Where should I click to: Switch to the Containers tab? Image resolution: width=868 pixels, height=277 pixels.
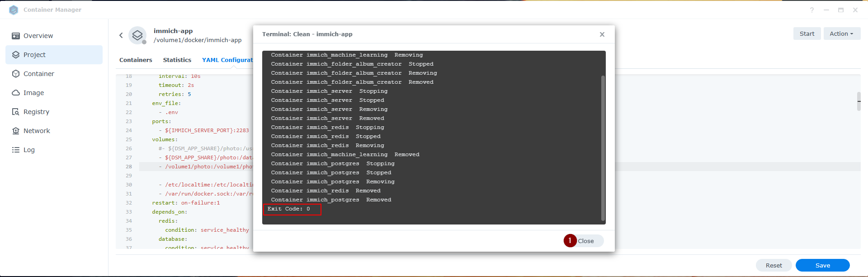[136, 60]
